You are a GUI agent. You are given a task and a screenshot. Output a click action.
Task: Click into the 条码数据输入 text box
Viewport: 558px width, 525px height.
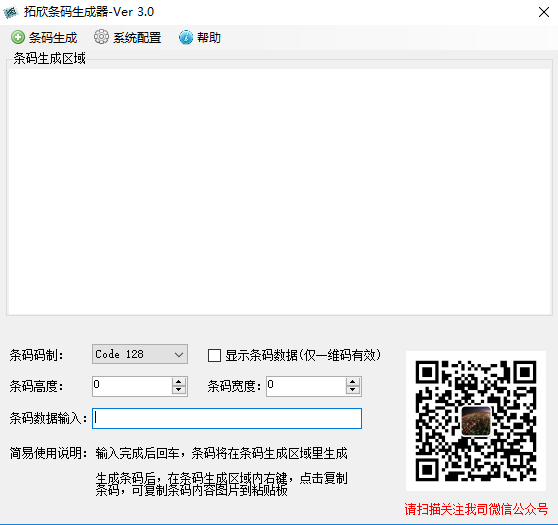pos(227,418)
